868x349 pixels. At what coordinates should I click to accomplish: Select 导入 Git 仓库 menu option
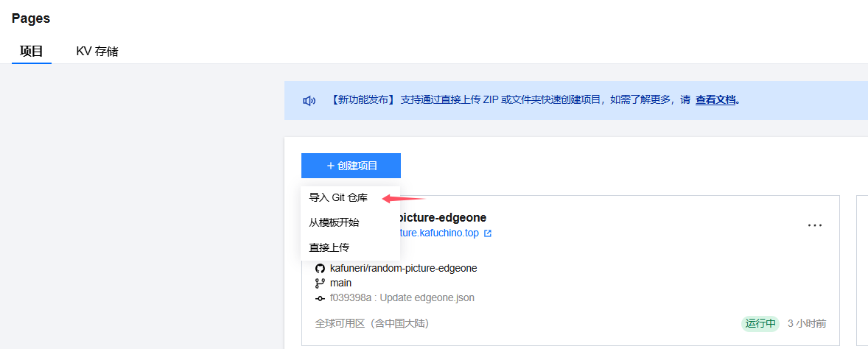tap(350, 198)
